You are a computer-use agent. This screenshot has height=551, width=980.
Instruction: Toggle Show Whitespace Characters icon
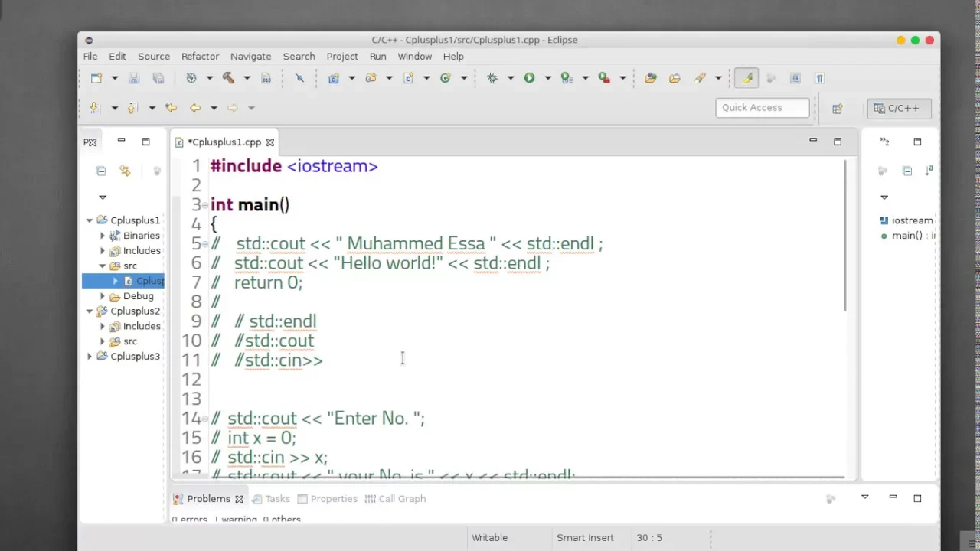click(x=819, y=77)
